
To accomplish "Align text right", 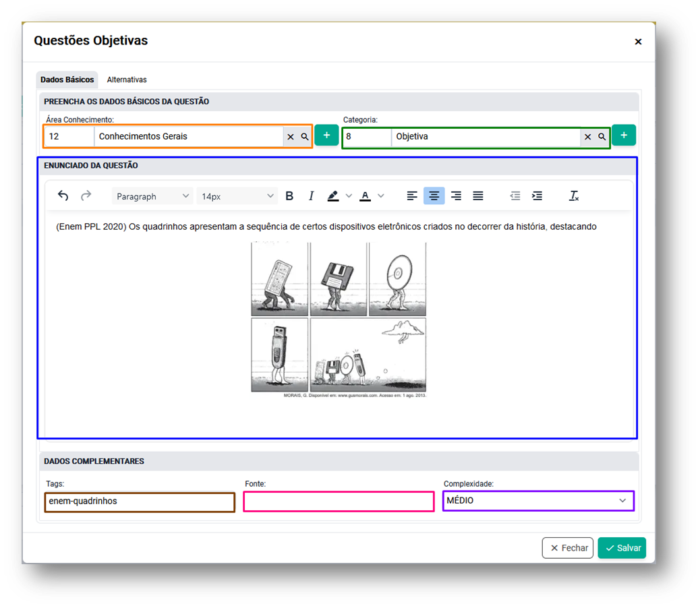I will [x=456, y=196].
